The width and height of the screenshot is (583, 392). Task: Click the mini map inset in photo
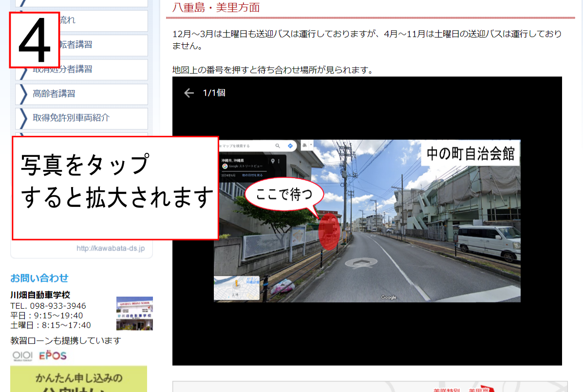[237, 288]
